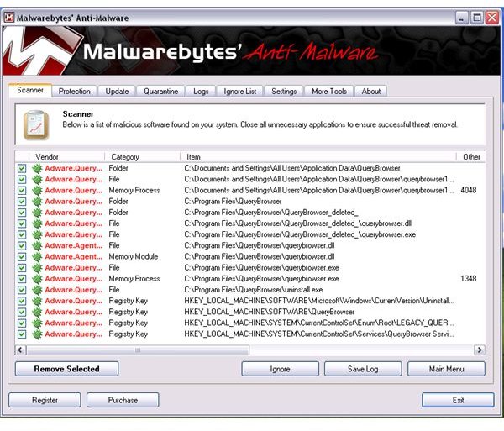The width and height of the screenshot is (504, 431).
Task: Click the Other column header
Action: [471, 157]
